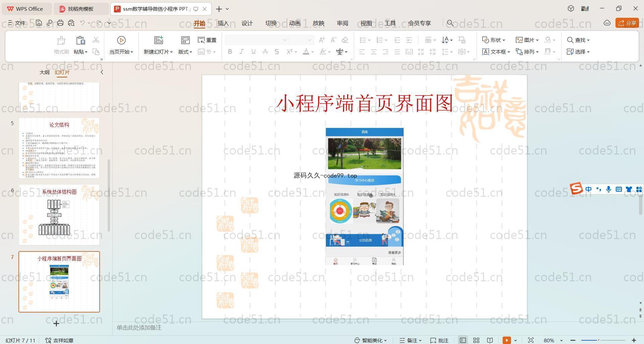644x344 pixels.
Task: Switch to the Animation (动画) tab
Action: [294, 23]
